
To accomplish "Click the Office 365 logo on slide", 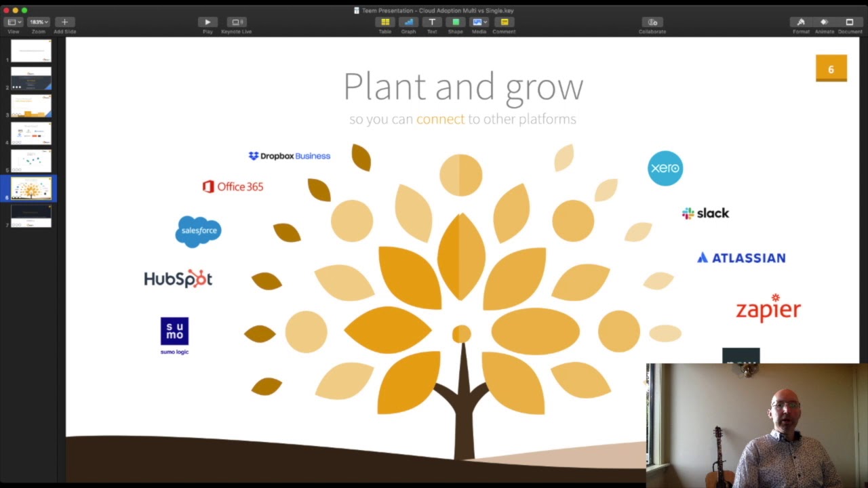I will [x=233, y=186].
